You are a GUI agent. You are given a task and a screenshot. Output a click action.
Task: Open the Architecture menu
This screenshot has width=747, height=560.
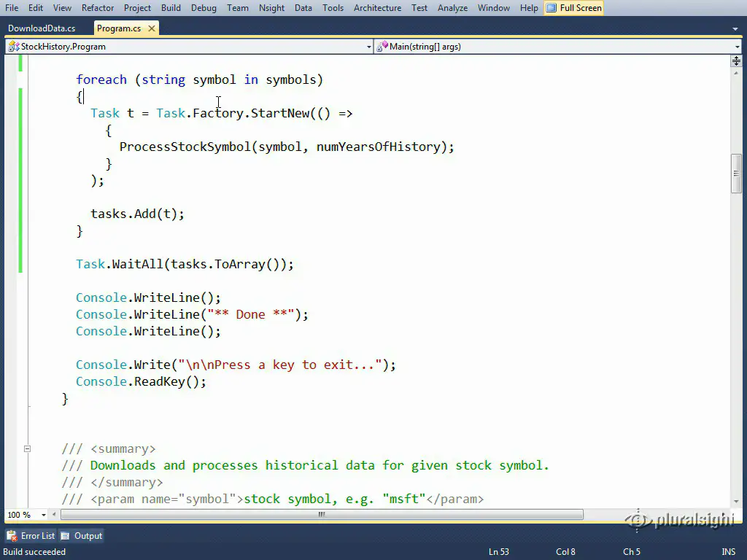tap(377, 8)
